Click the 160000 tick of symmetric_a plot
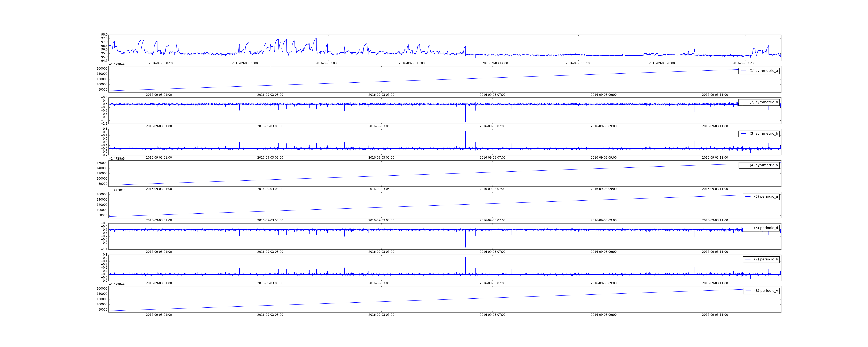868x347 pixels. [102, 68]
